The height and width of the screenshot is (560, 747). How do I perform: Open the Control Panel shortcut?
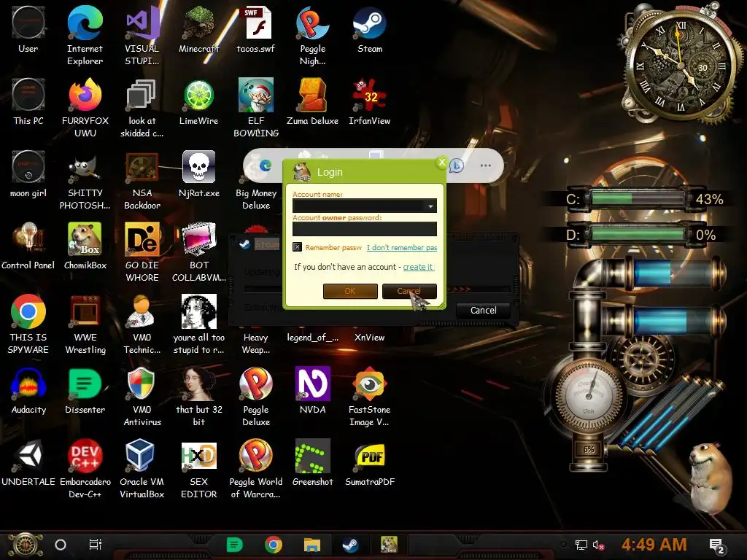coord(28,246)
